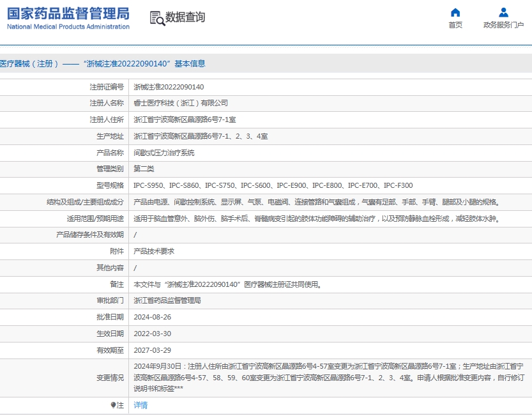Click the 有效期至 label
Viewport: 532px width, 416px height.
pyautogui.click(x=110, y=350)
